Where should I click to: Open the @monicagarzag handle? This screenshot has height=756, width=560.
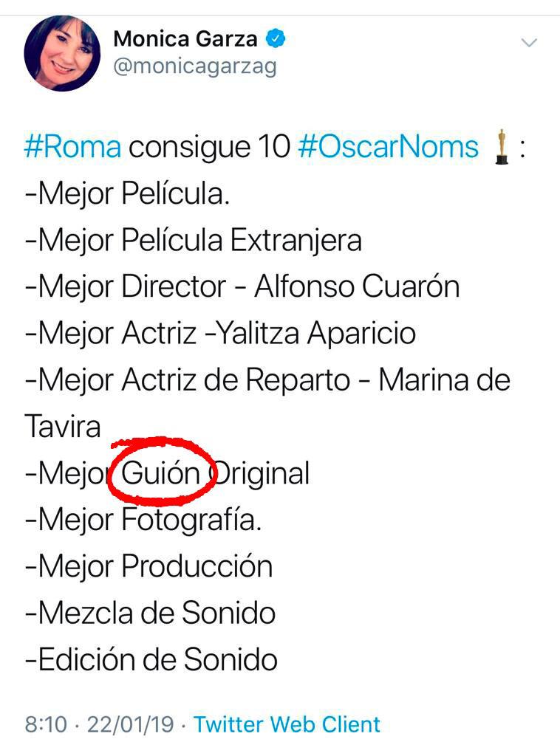[x=194, y=66]
